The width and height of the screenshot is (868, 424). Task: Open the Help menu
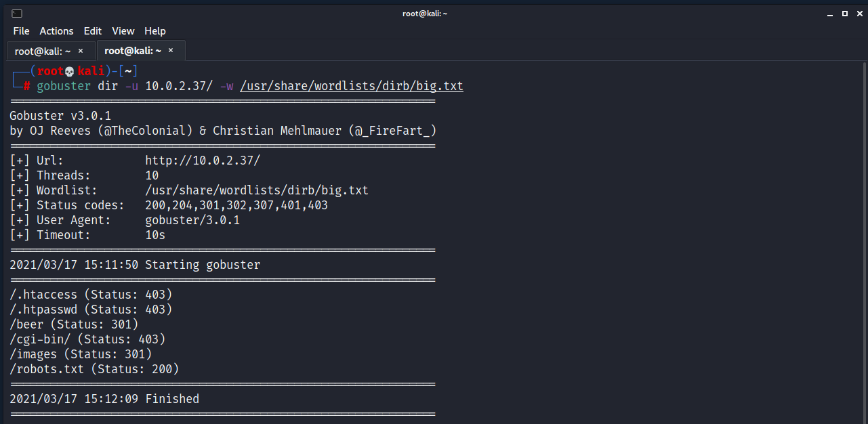click(x=155, y=31)
